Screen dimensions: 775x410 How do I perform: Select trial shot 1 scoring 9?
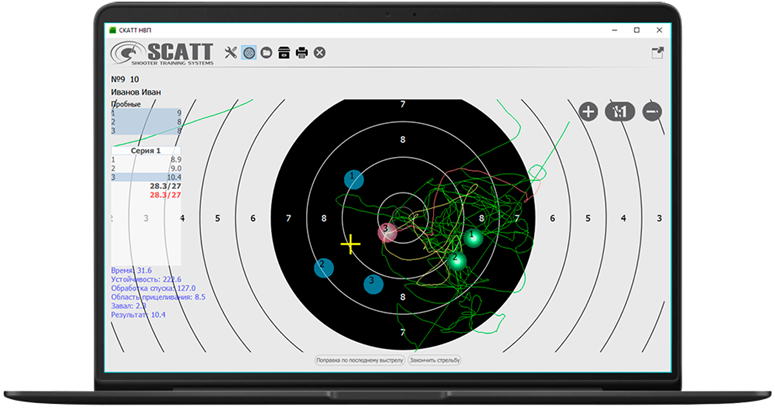point(145,113)
